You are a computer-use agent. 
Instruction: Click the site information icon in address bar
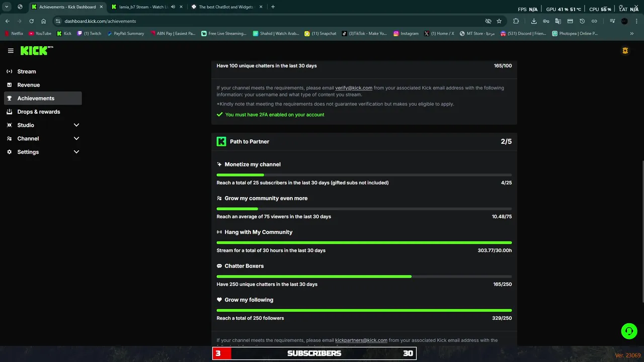pyautogui.click(x=58, y=21)
